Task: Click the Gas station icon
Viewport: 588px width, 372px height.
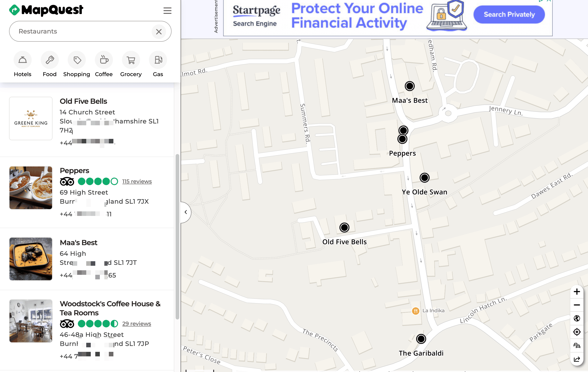Action: 158,60
